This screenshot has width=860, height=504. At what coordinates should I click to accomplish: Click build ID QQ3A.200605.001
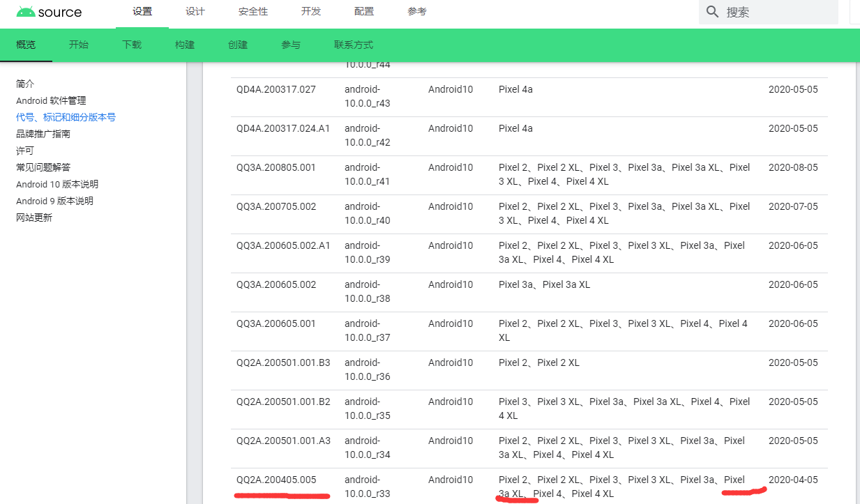(x=276, y=323)
